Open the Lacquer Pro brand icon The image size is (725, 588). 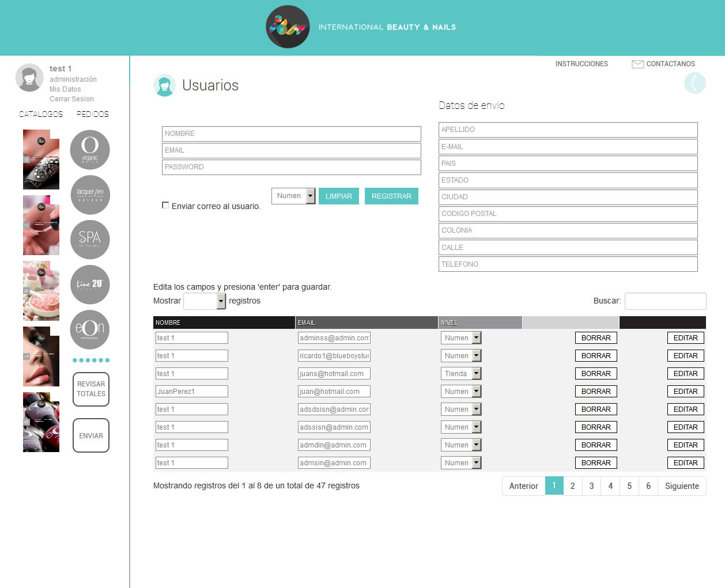[x=90, y=195]
